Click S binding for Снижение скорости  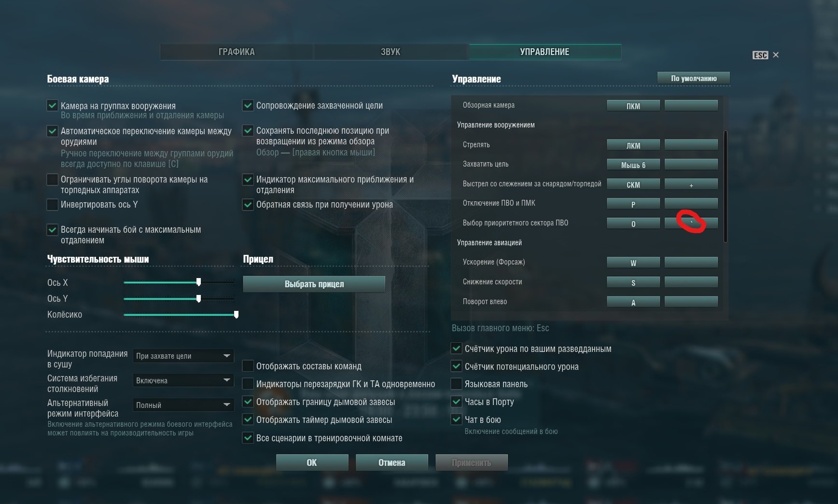(x=633, y=282)
